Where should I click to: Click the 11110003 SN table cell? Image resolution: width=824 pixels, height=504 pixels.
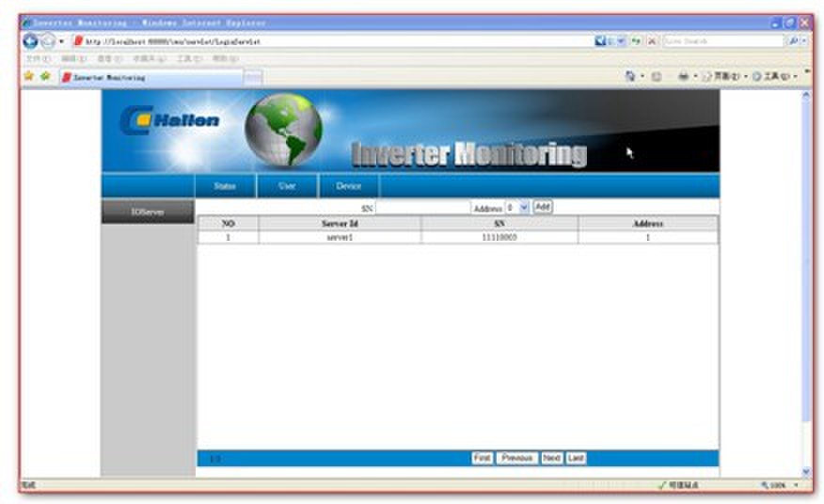pyautogui.click(x=499, y=237)
